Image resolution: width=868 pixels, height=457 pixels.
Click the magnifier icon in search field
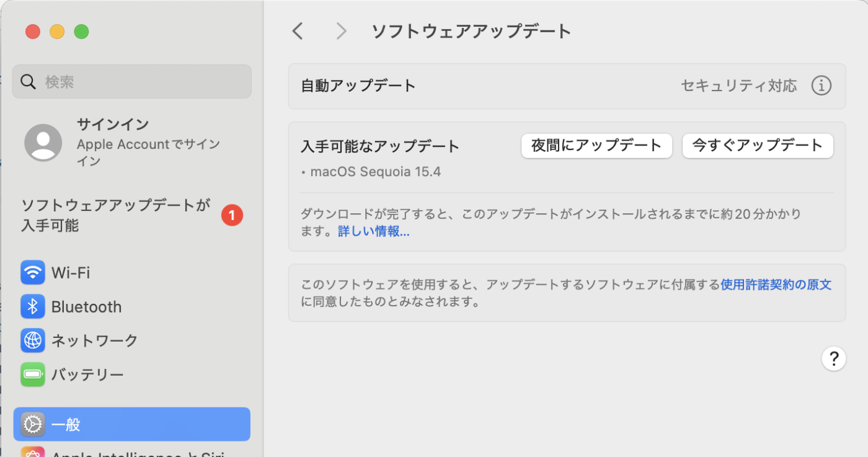tap(29, 82)
